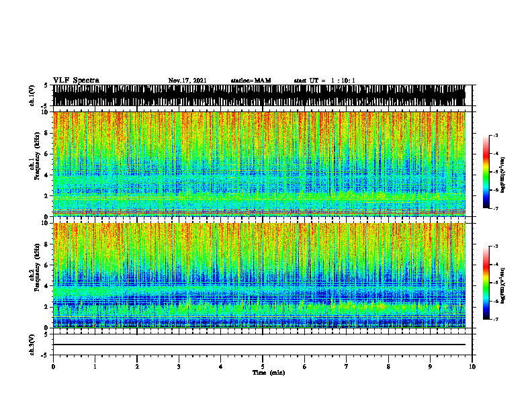Click inside the ch.1 spectrogram panel

tap(259, 164)
